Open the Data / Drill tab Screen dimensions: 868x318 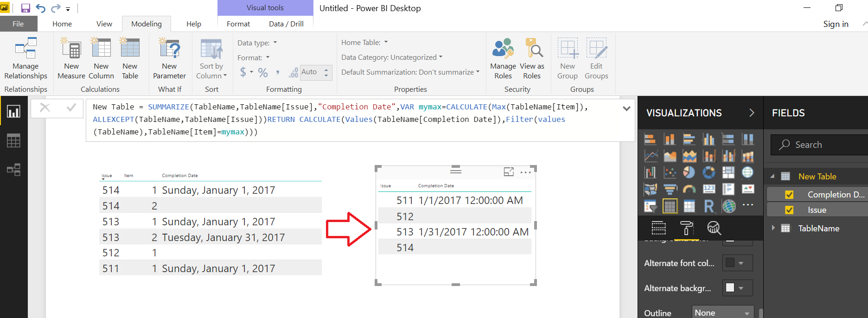286,24
